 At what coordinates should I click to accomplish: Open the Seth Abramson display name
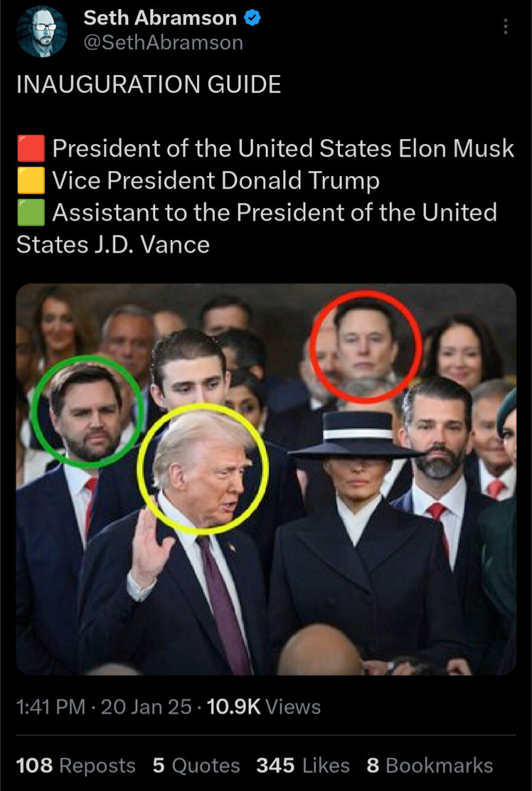[x=159, y=18]
